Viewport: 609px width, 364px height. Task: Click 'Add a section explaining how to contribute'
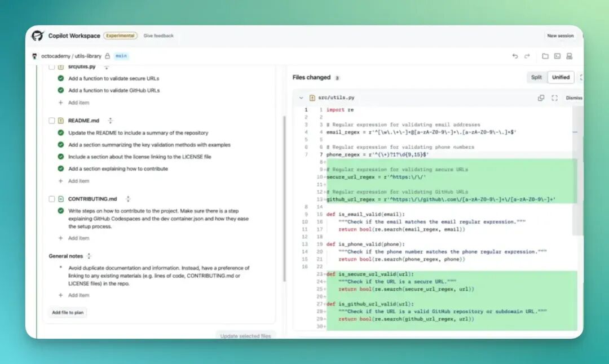pyautogui.click(x=118, y=169)
